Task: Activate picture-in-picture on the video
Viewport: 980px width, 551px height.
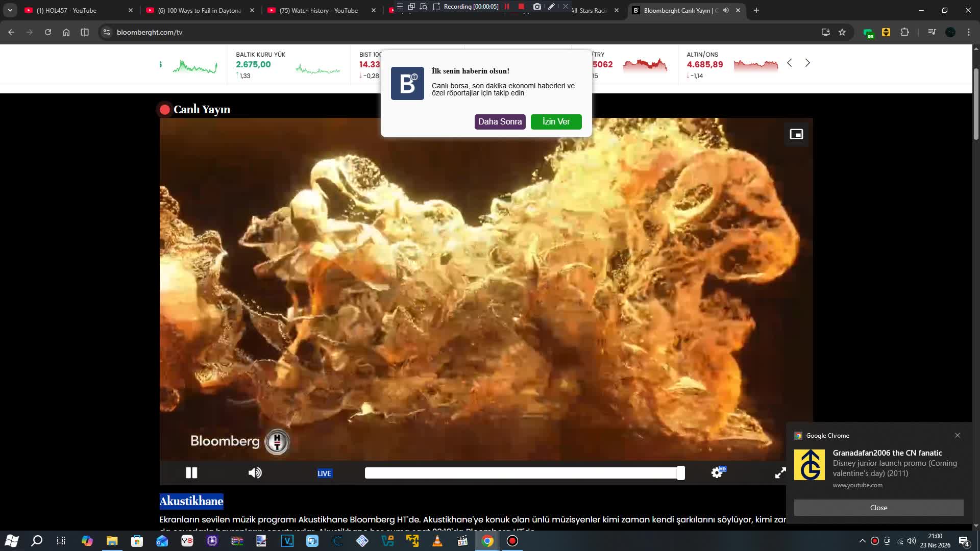Action: (796, 134)
